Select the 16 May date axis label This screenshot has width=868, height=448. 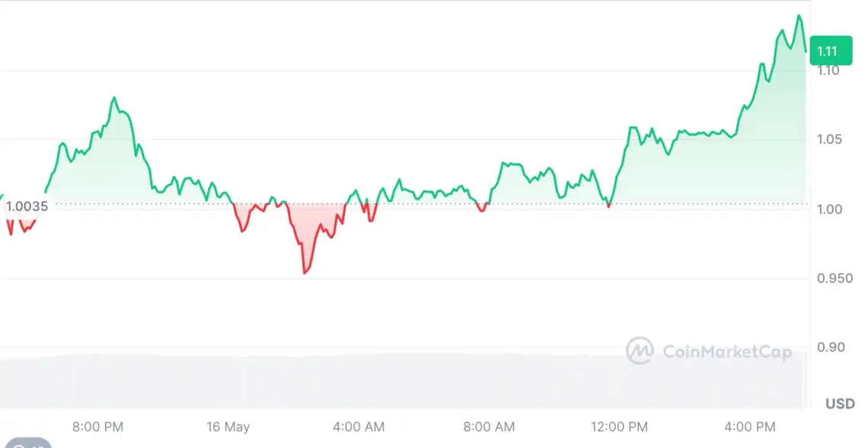[x=228, y=427]
